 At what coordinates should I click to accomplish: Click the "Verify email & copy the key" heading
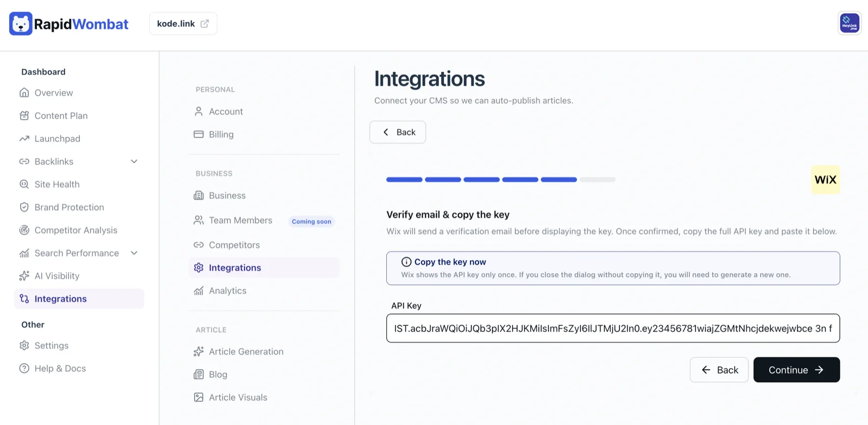[448, 215]
